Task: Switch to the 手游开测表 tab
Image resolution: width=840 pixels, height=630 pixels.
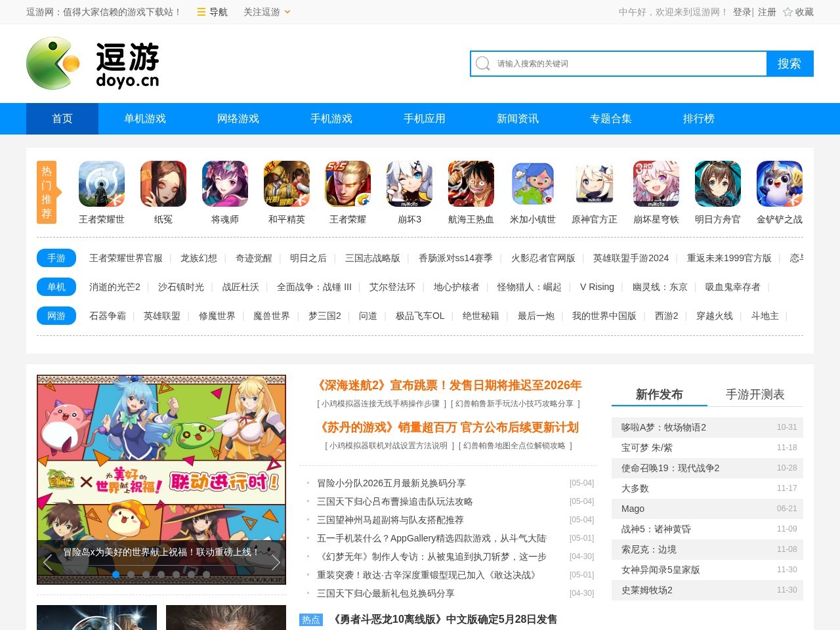Action: (x=755, y=394)
